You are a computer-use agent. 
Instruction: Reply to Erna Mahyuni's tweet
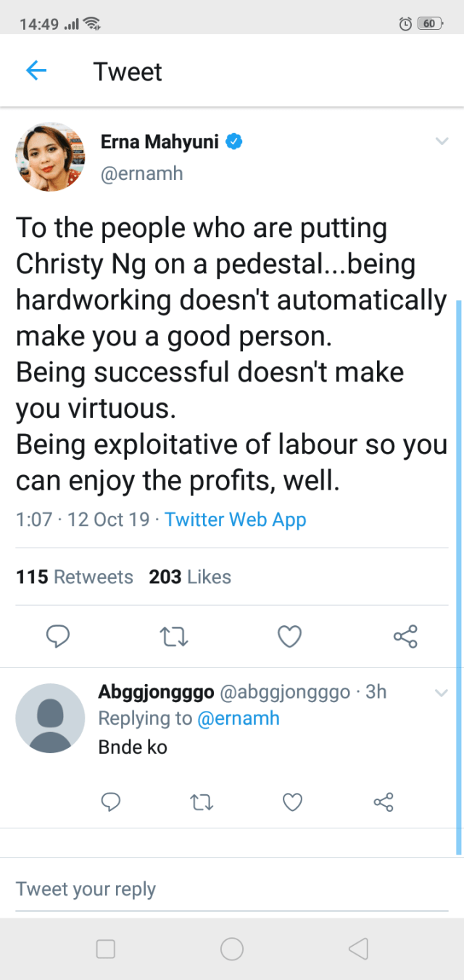coord(58,637)
